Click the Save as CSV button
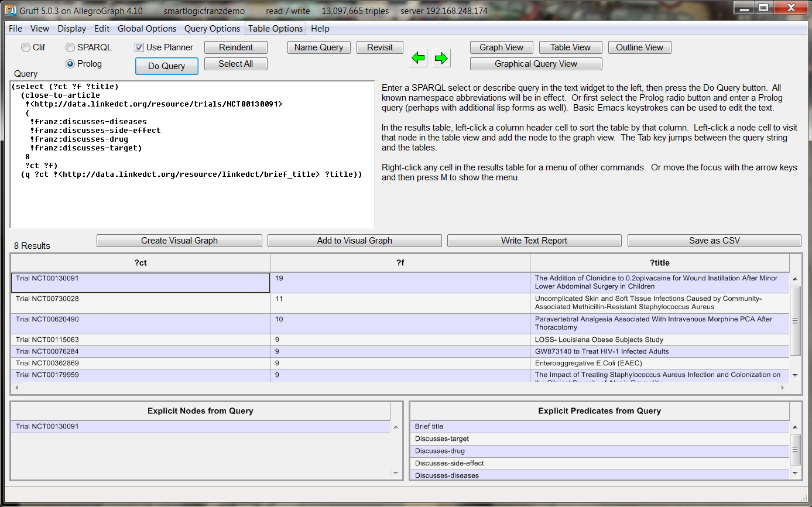This screenshot has height=507, width=812. [x=714, y=241]
